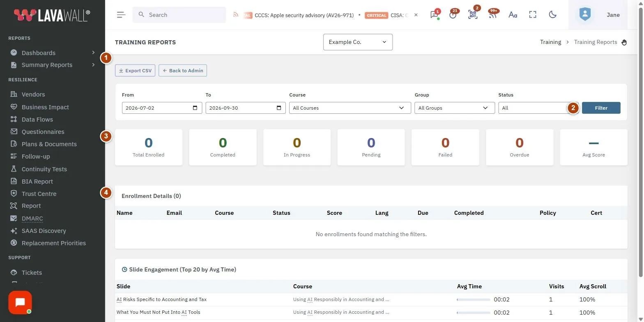Viewport: 644px width, 322px height.
Task: Toggle fullscreen mode icon
Action: coord(533,15)
